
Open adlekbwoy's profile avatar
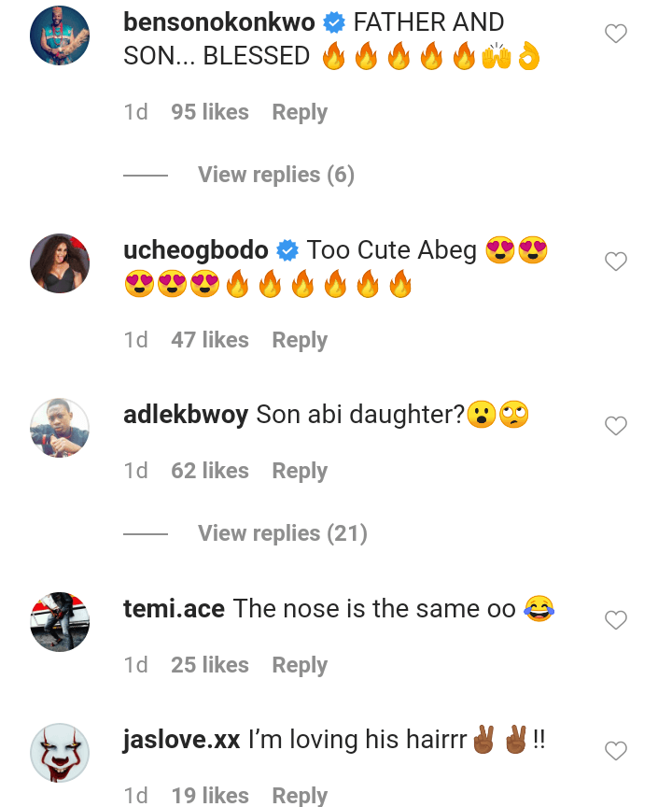coord(60,428)
